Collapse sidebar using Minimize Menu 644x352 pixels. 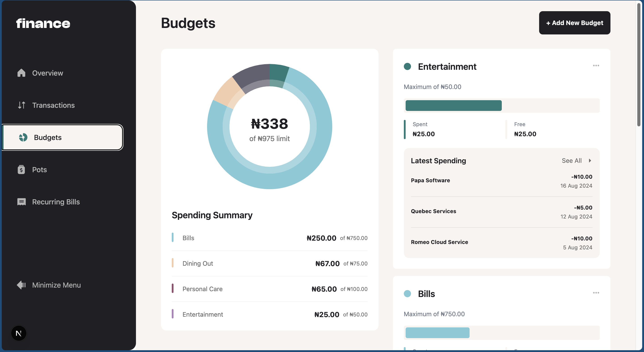pos(56,285)
